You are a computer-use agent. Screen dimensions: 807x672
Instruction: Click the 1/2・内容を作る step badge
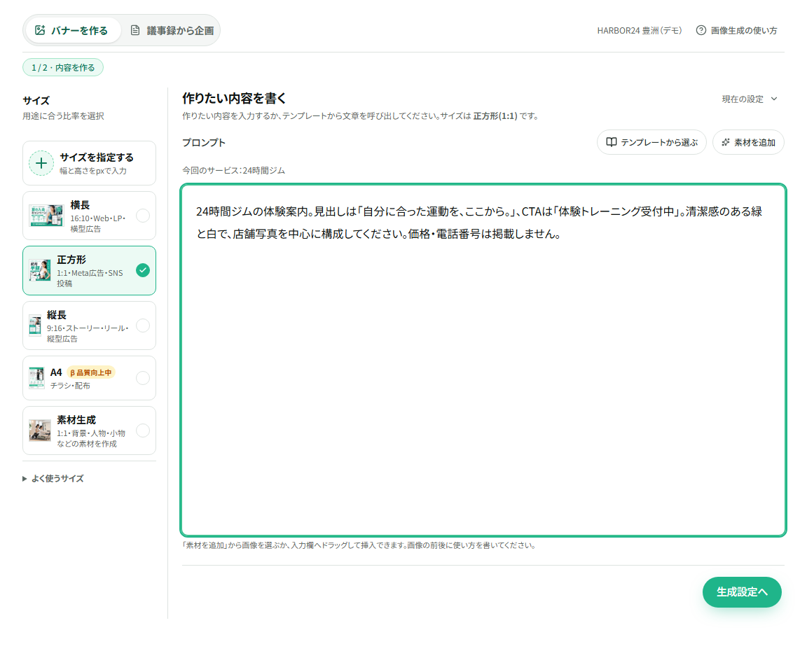(63, 67)
